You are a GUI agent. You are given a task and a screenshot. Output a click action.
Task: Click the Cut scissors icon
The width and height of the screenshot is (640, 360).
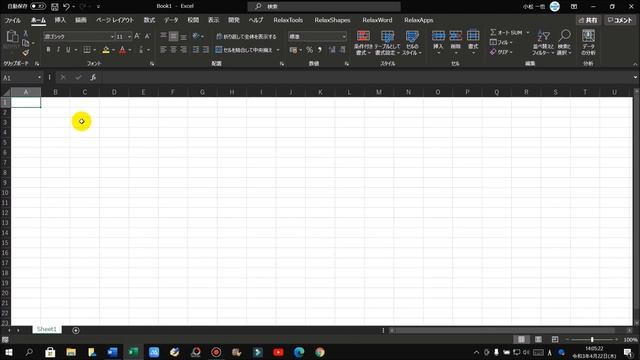(x=26, y=33)
